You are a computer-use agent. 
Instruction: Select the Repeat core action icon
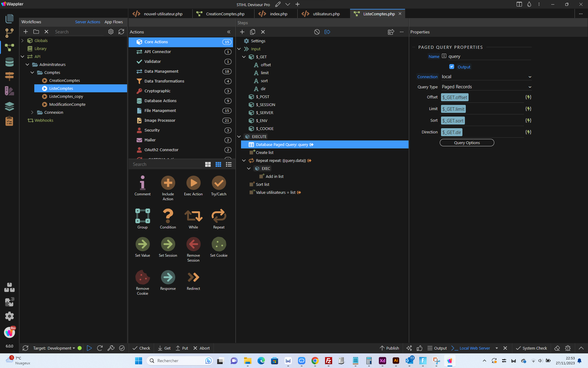[219, 216]
